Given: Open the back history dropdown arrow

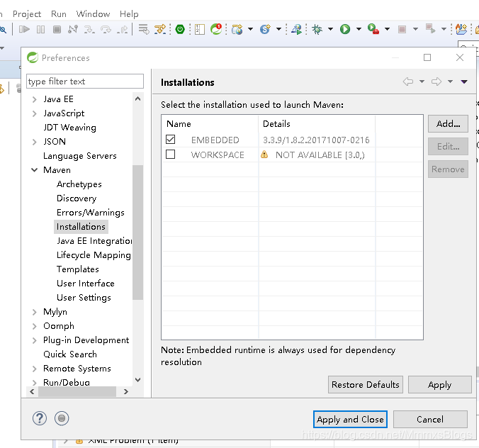Looking at the screenshot, I should pos(422,82).
